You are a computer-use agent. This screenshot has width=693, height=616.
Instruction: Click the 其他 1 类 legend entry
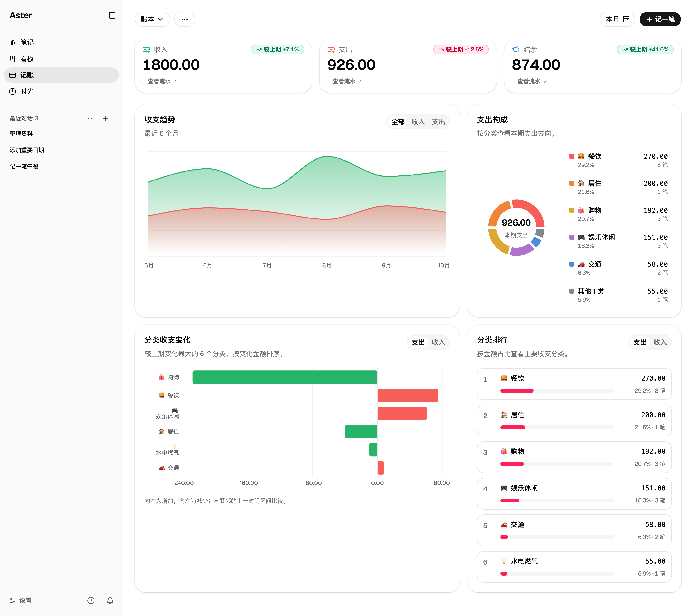coord(618,295)
